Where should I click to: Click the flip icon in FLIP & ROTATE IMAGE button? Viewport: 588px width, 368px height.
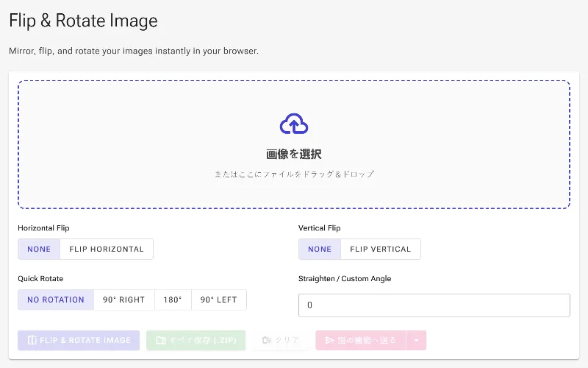(x=32, y=340)
